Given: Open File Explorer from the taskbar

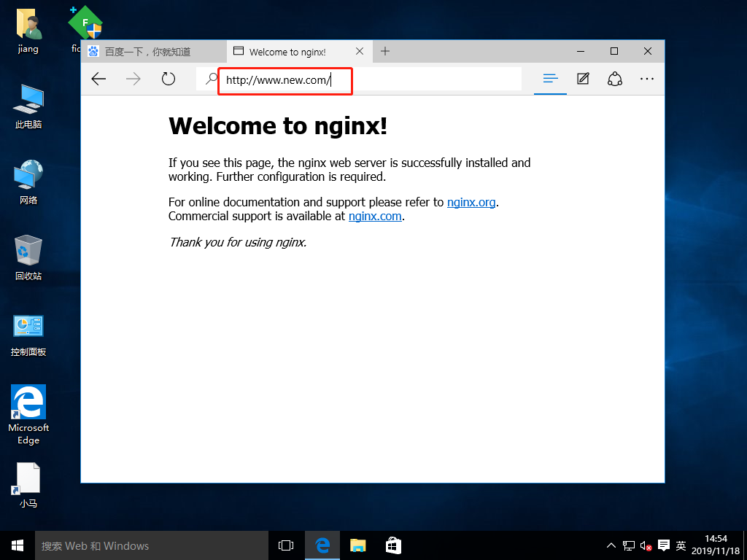Looking at the screenshot, I should click(357, 545).
